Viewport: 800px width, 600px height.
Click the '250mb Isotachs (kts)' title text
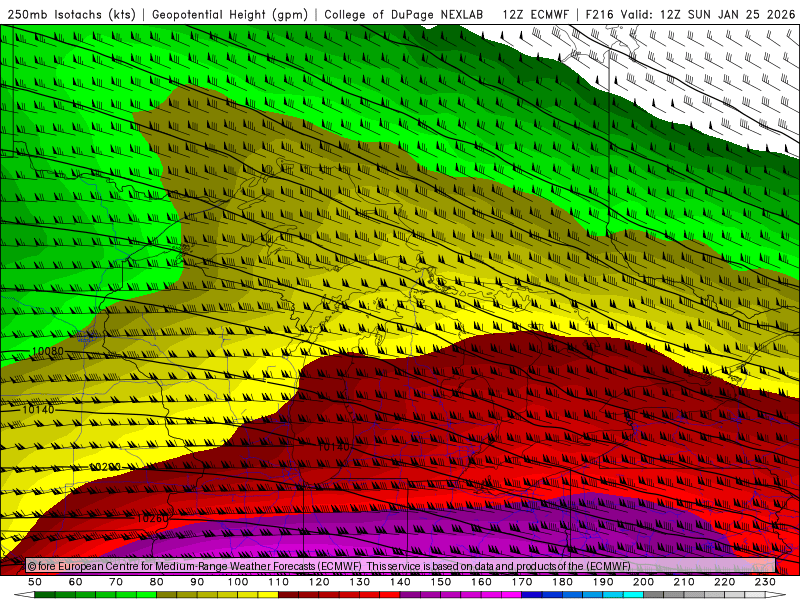pyautogui.click(x=71, y=15)
